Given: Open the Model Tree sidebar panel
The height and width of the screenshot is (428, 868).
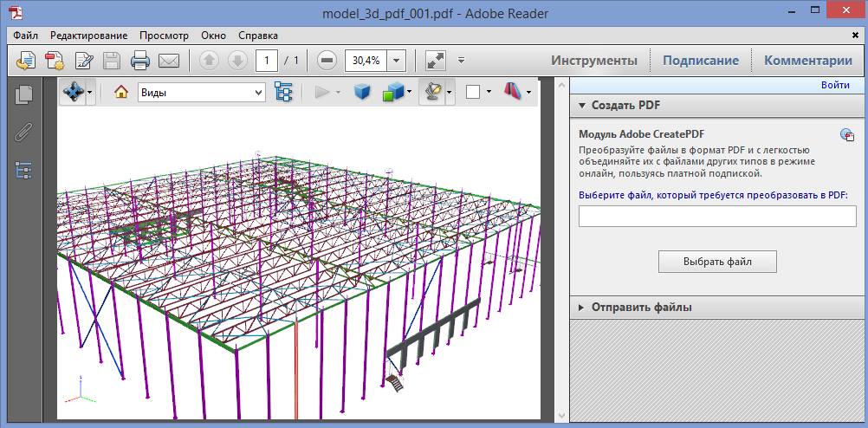Looking at the screenshot, I should [x=24, y=170].
